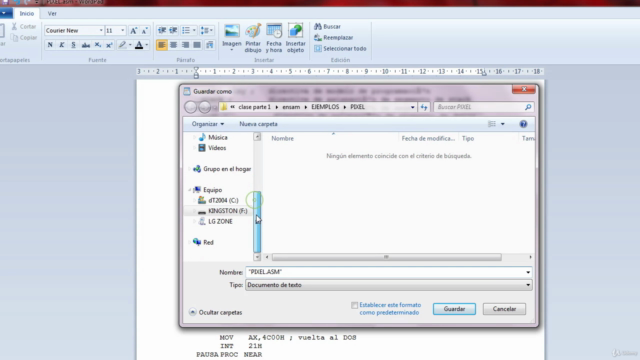The image size is (640, 360).
Task: Open the address path history dropdown
Action: [x=413, y=107]
